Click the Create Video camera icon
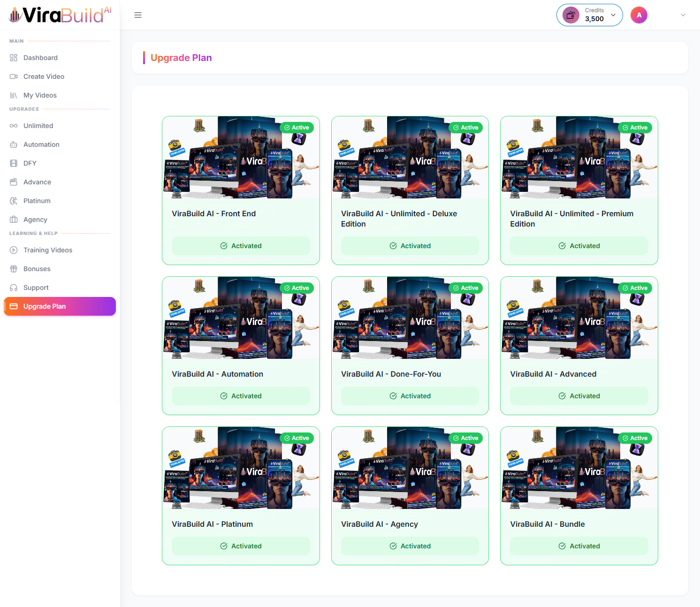Image resolution: width=700 pixels, height=607 pixels. click(14, 76)
